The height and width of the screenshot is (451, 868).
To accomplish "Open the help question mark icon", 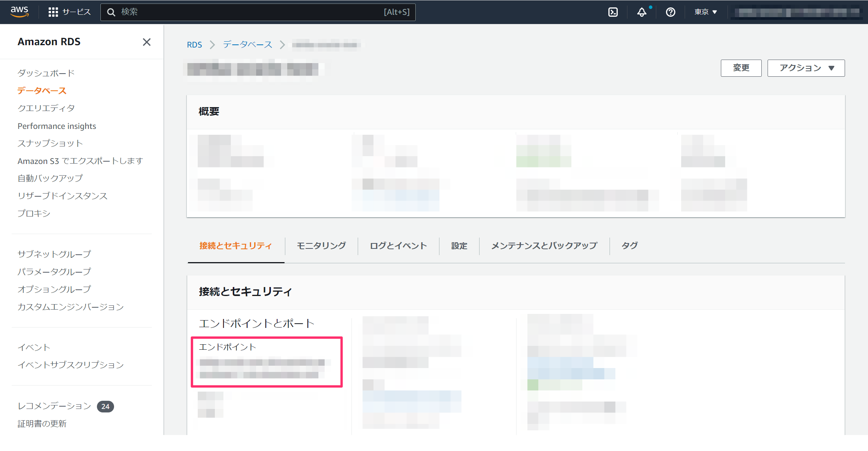I will [x=670, y=12].
